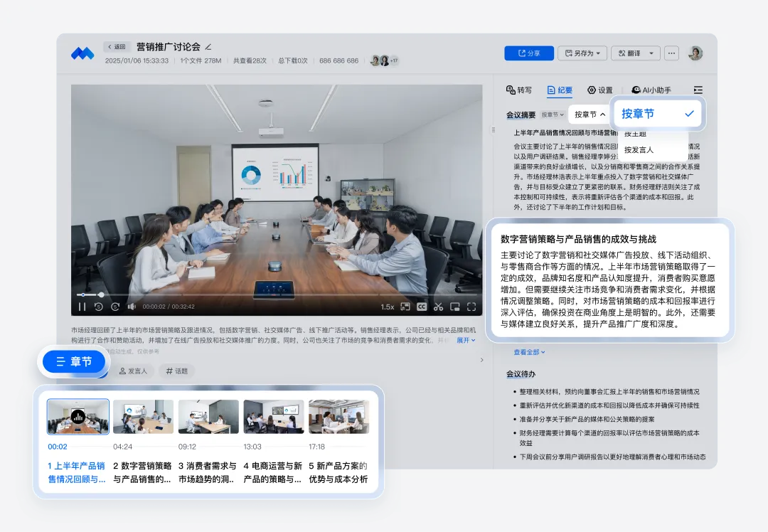Screen dimensions: 768x532
Task: Open chapter thumbnail at 09:12
Action: [x=208, y=417]
